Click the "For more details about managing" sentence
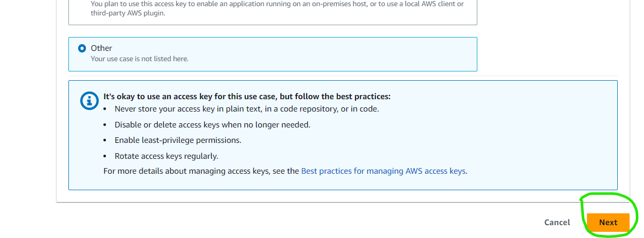 (201, 171)
